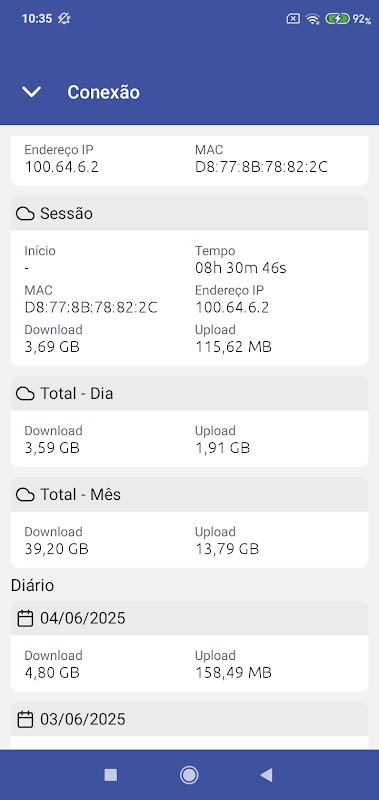
Task: Collapse the Conexão screen with the chevron
Action: coord(32,92)
